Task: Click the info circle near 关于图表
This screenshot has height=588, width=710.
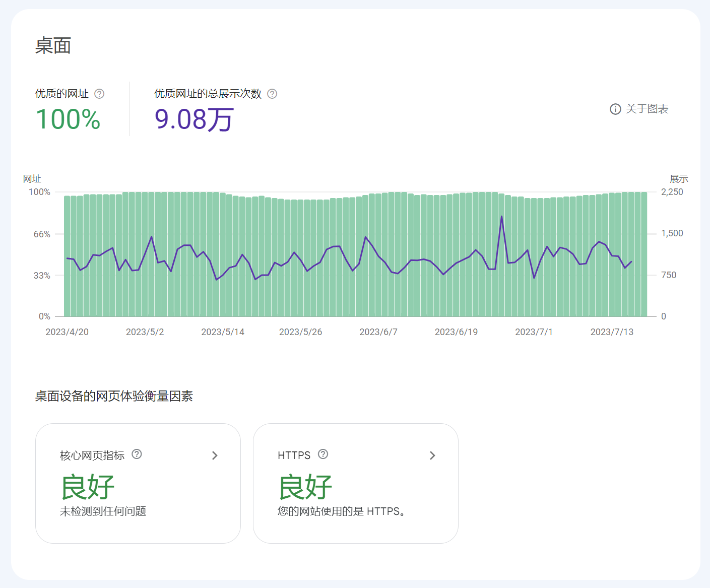Action: tap(615, 109)
